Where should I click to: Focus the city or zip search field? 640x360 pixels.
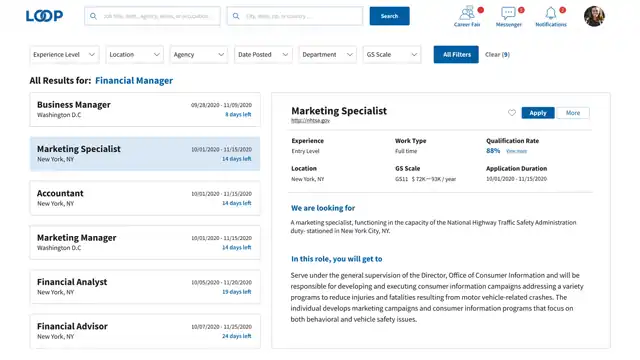click(295, 16)
